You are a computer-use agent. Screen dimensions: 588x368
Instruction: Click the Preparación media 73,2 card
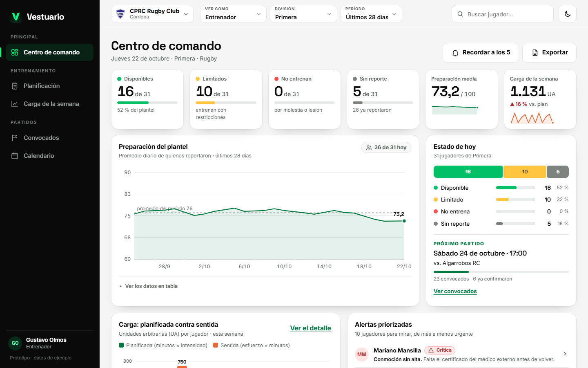point(461,99)
